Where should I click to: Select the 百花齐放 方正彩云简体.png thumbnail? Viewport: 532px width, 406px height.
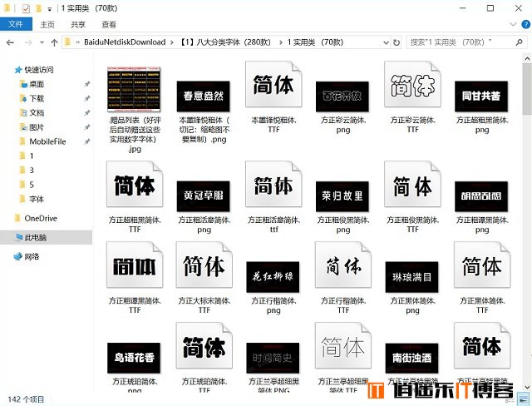(x=342, y=97)
